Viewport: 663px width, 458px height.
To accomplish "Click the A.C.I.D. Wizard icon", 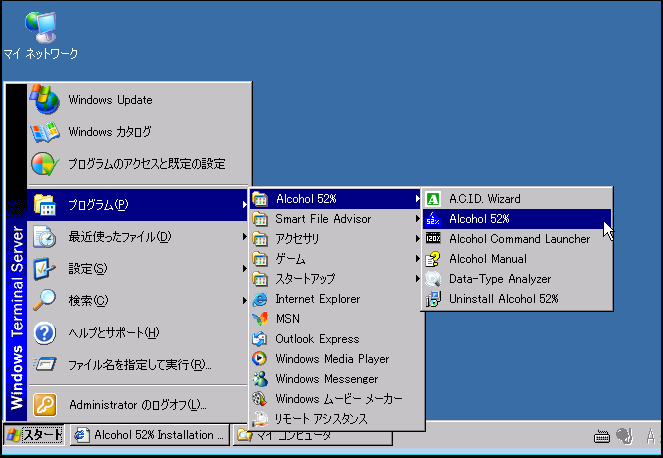I will (433, 199).
